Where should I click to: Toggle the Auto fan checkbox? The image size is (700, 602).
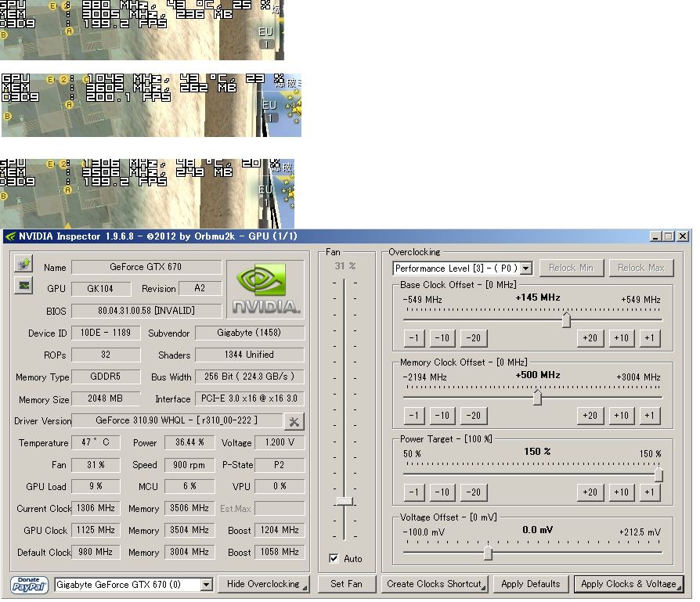click(334, 558)
